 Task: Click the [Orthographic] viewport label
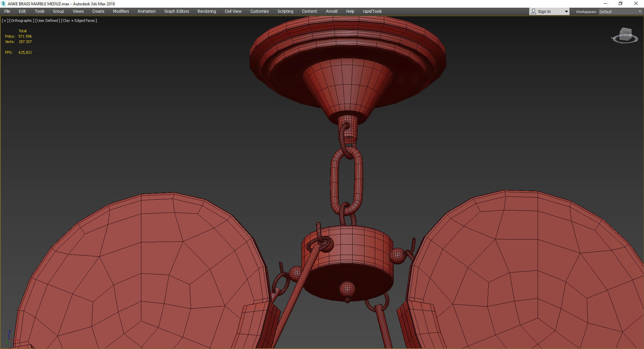point(21,20)
